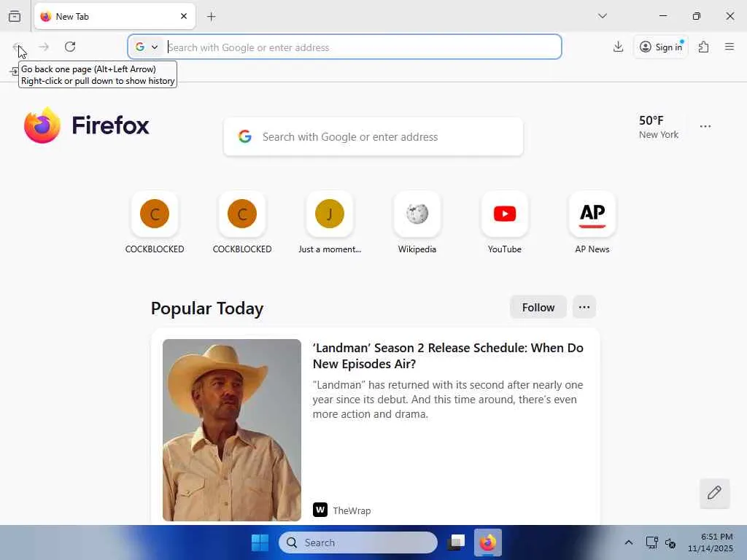
Task: Click the muted volume tray icon
Action: click(670, 542)
